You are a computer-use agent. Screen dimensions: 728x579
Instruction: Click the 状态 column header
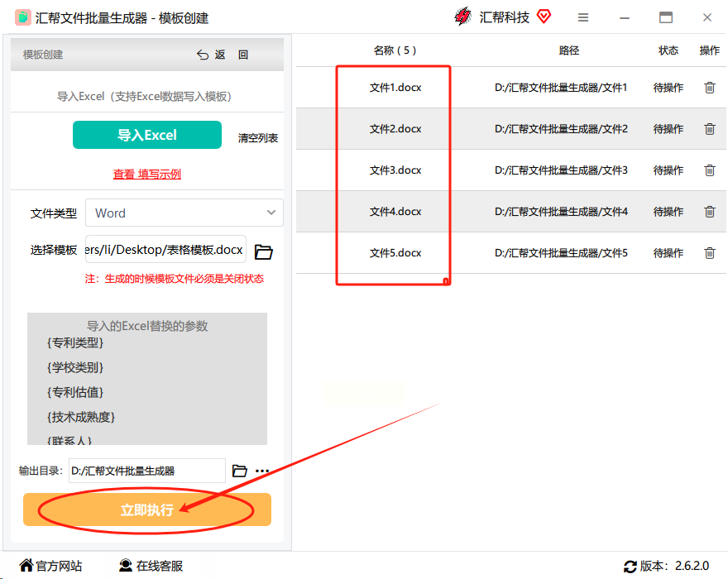coord(668,50)
